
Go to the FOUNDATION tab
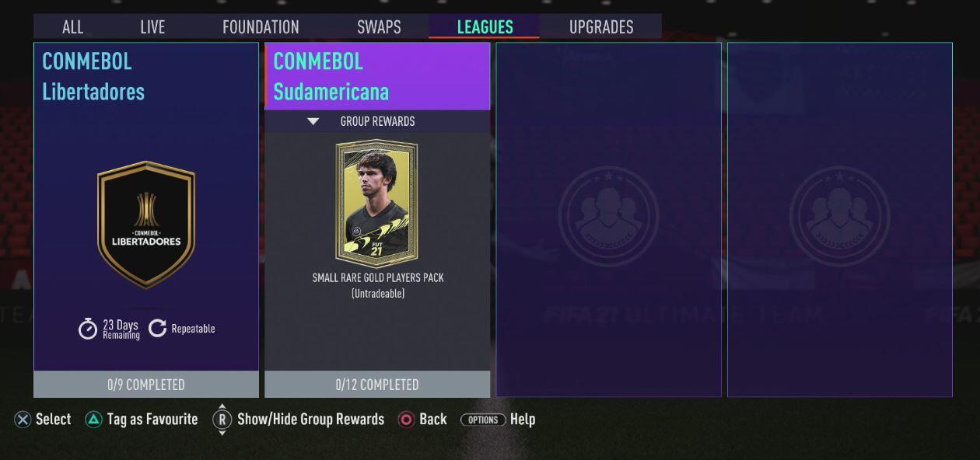tap(261, 26)
